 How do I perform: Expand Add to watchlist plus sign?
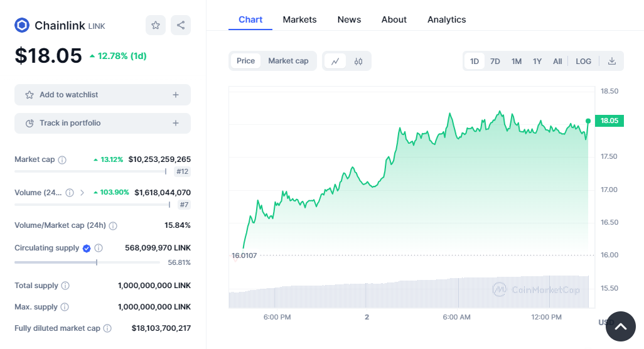click(x=176, y=95)
